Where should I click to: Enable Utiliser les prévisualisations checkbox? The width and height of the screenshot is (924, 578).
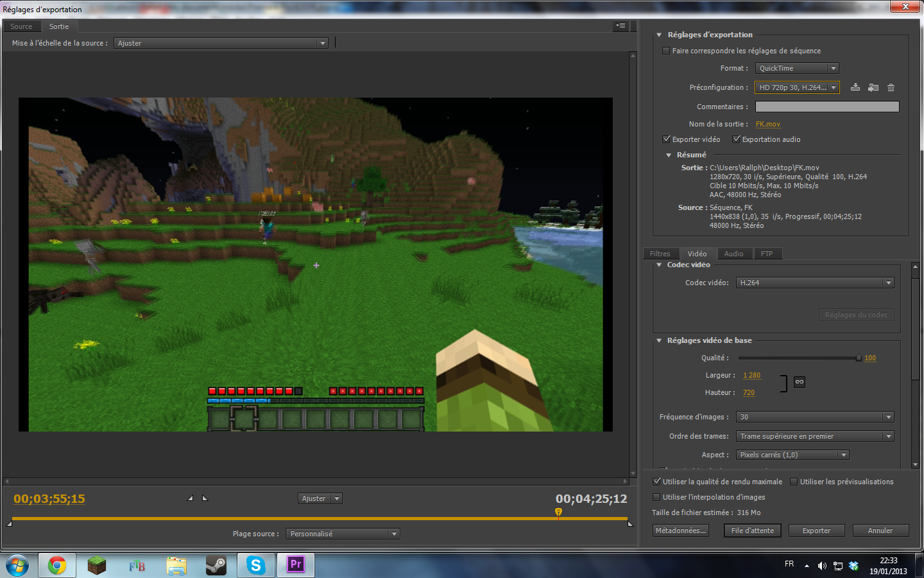tap(794, 482)
